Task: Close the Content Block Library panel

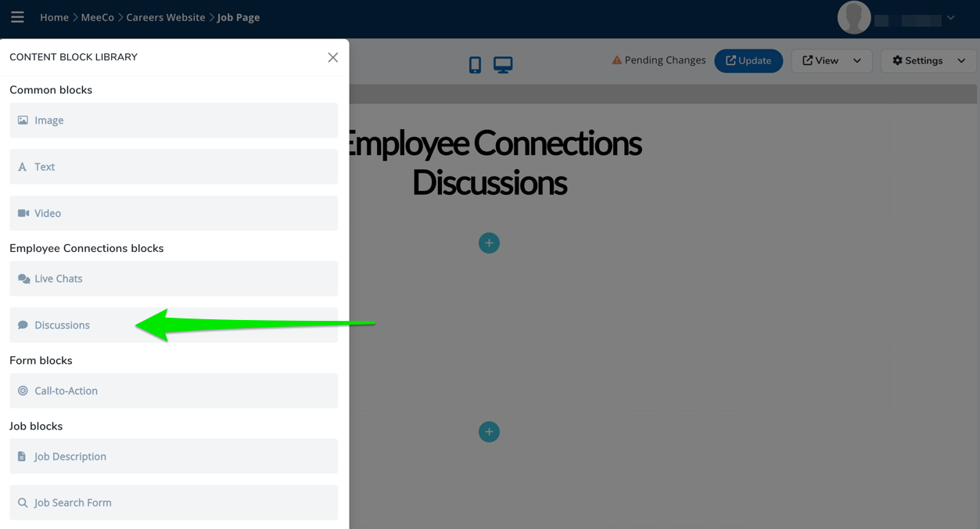Action: (332, 57)
